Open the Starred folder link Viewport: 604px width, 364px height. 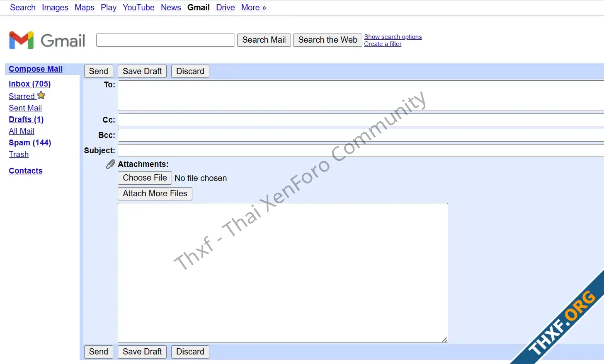click(22, 96)
